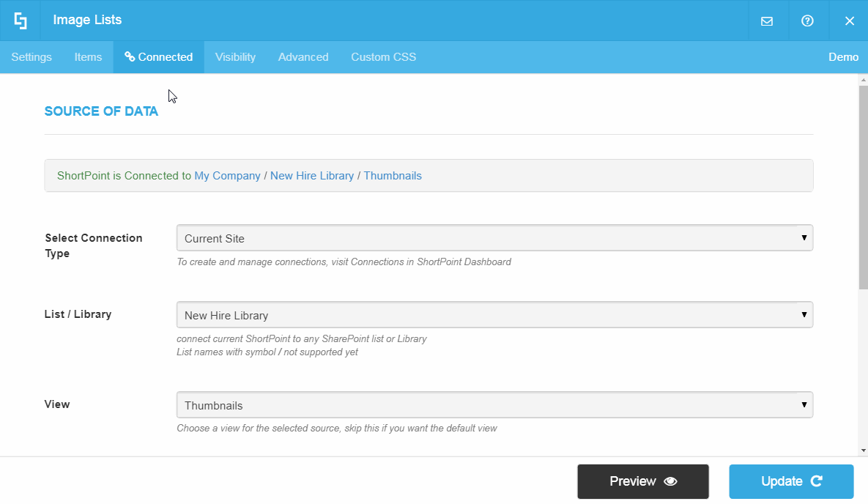Click the Preview button
Viewport: 868px width, 504px height.
[x=642, y=481]
